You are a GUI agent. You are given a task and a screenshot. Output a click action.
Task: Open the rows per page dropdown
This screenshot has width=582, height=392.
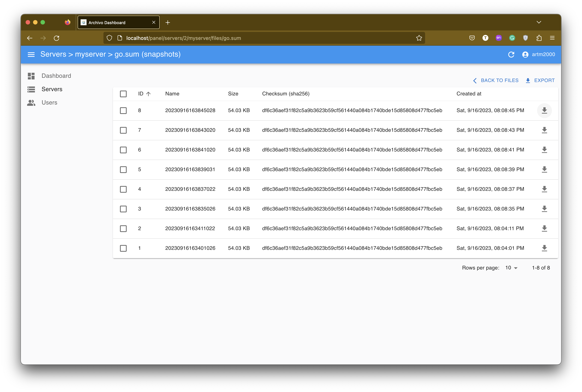pyautogui.click(x=511, y=268)
